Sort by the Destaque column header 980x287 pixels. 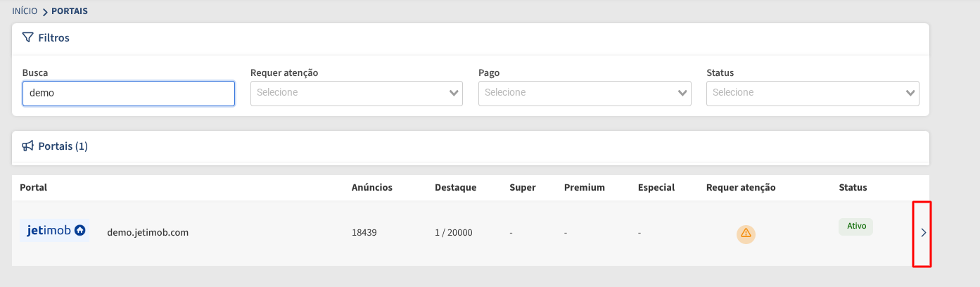pyautogui.click(x=455, y=188)
